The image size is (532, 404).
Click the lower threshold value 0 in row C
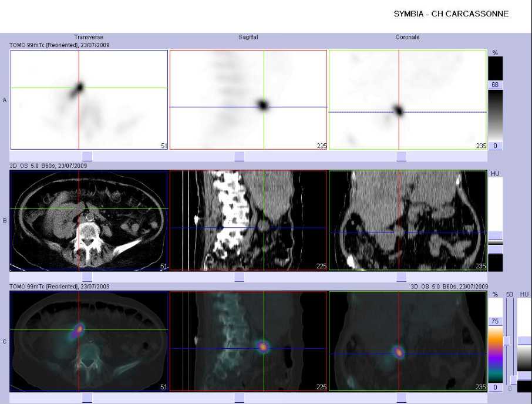pyautogui.click(x=495, y=388)
